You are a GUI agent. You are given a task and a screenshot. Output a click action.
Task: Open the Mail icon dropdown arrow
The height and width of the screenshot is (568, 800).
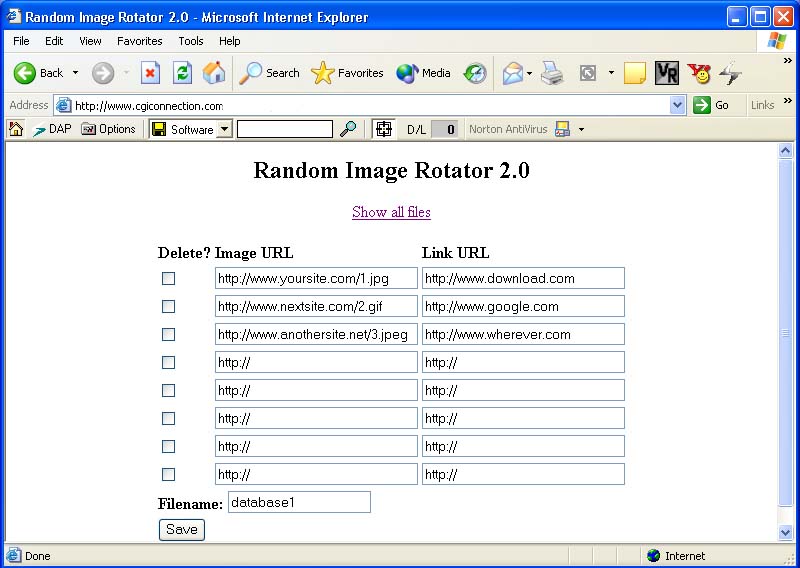(x=530, y=73)
